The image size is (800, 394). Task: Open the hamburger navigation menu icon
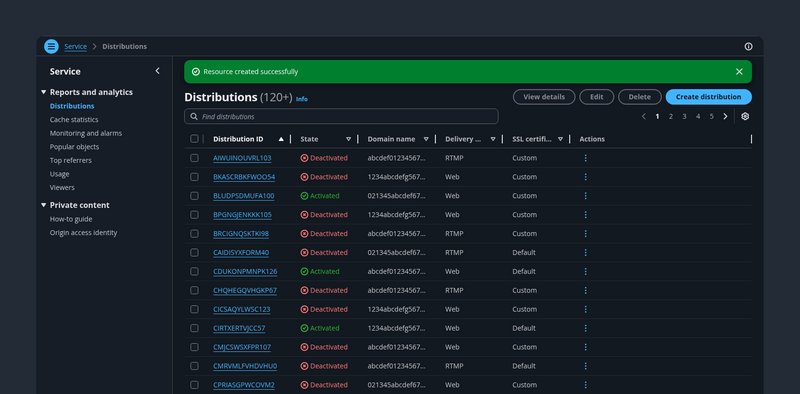tap(51, 46)
